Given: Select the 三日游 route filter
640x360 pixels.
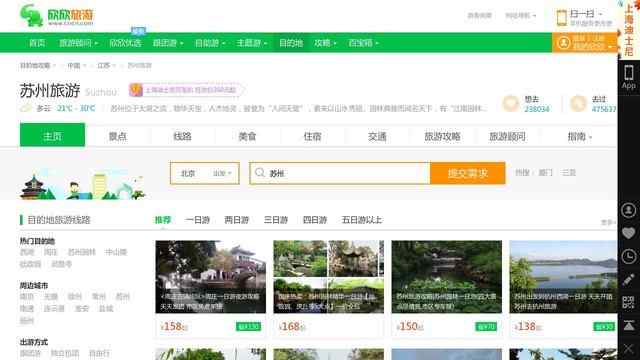Looking at the screenshot, I should point(276,220).
